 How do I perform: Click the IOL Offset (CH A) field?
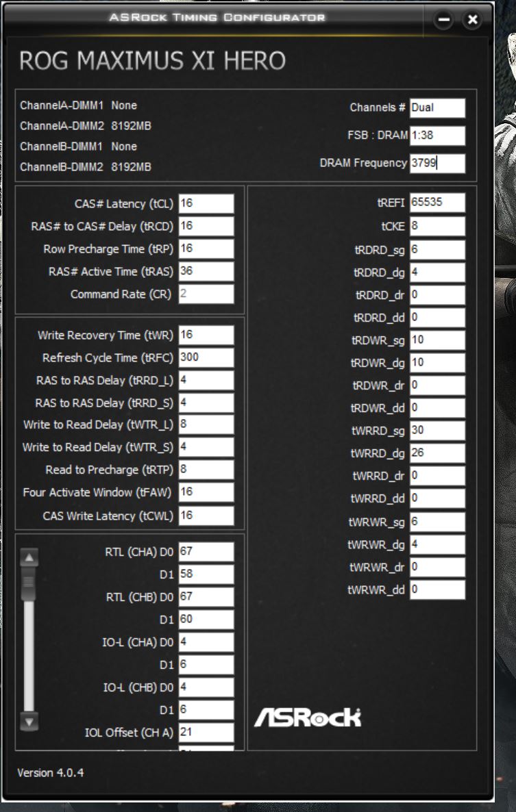point(206,733)
